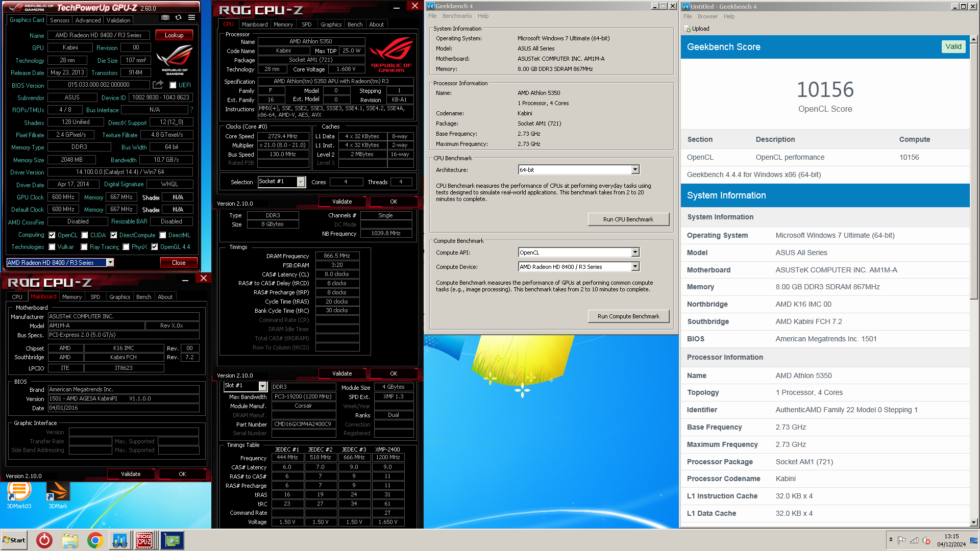Image resolution: width=980 pixels, height=551 pixels.
Task: Click the Geekbench results scrollbar down arrow
Action: (x=973, y=522)
